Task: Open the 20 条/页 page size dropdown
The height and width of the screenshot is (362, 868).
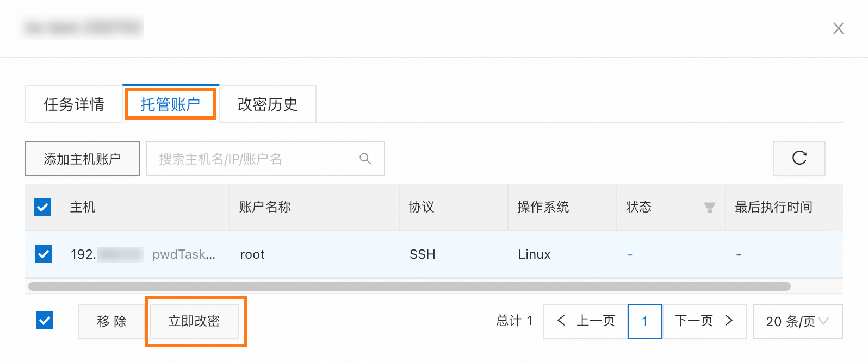Action: point(797,321)
